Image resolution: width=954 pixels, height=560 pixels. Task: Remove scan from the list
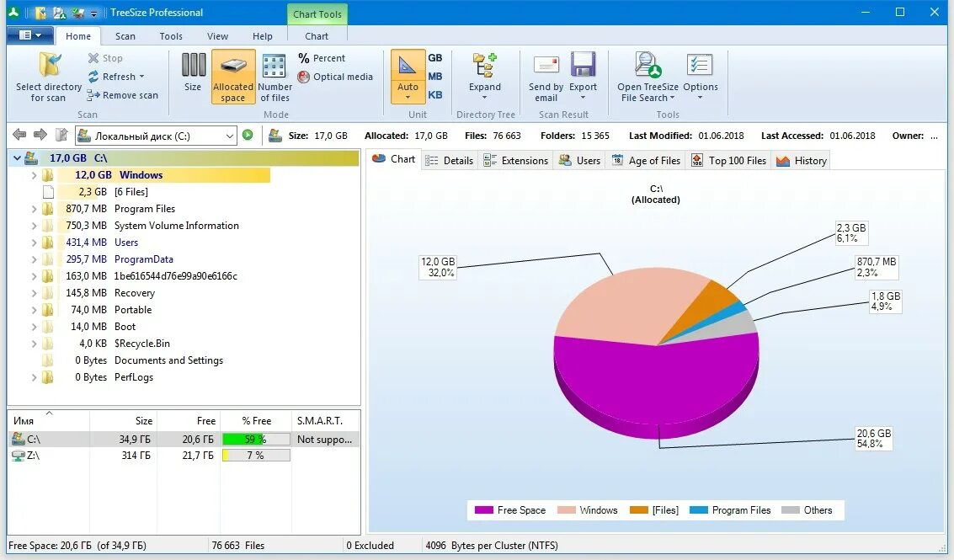[x=123, y=95]
